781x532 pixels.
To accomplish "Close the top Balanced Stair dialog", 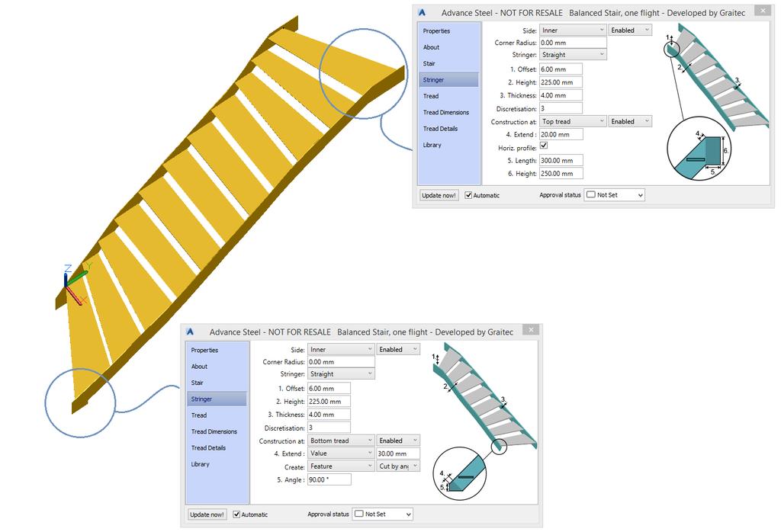I will tap(763, 11).
